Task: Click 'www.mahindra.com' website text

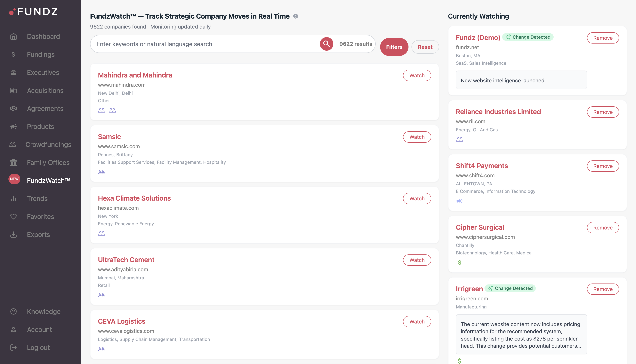Action: 122,85
